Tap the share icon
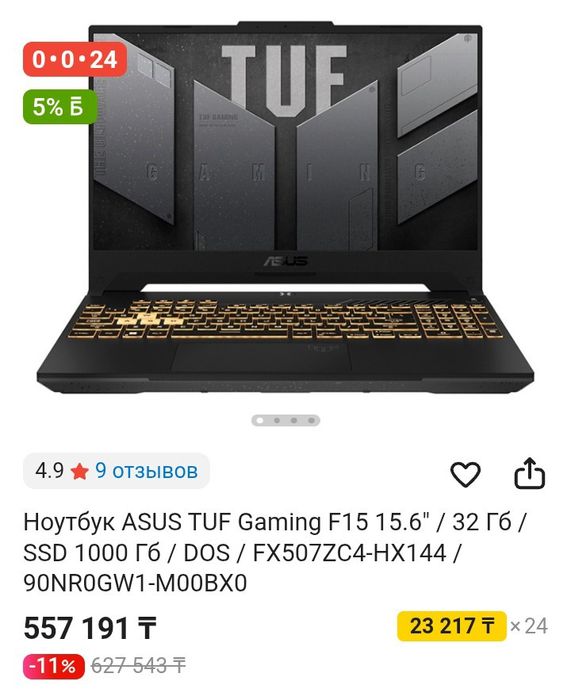The width and height of the screenshot is (571, 699). pos(530,473)
